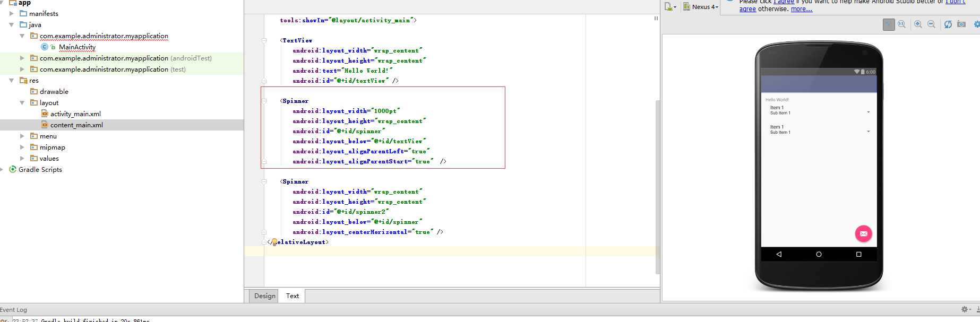Image resolution: width=980 pixels, height=322 pixels.
Task: Click the layout_centerHorizontal="true" line
Action: [368, 232]
